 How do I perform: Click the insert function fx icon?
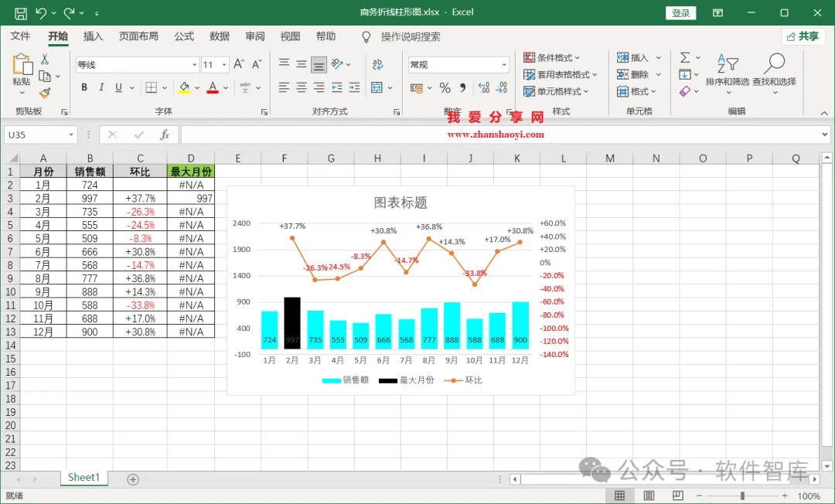(165, 135)
